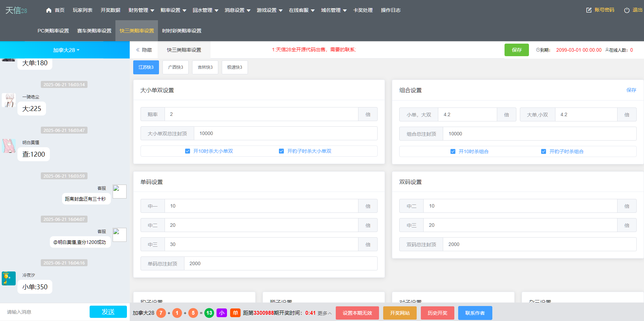644x321 pixels.
Task: Click the green result ball showing 13
Action: coord(209,313)
